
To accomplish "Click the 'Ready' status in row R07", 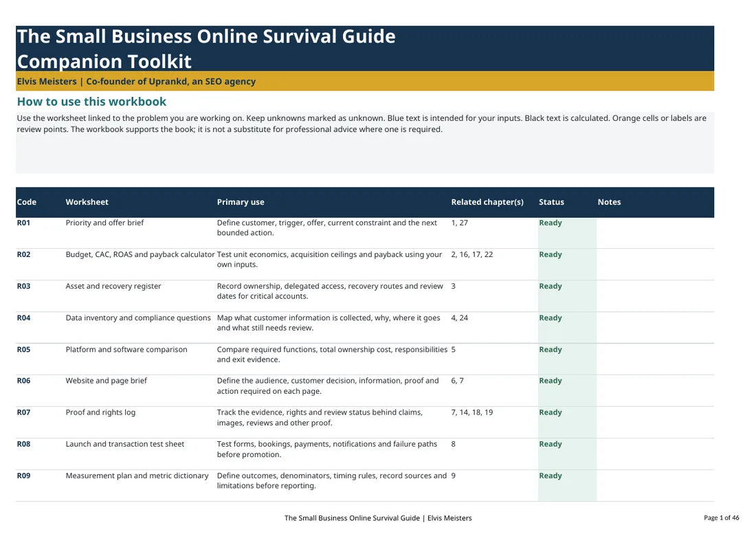I will point(551,413).
